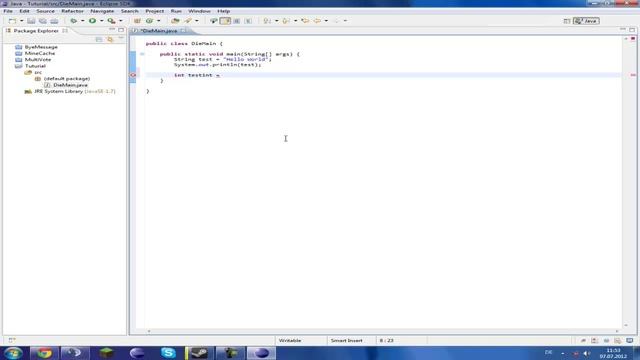Click the Open Perspective icon
Screen dimensions: 640x360
coord(567,21)
